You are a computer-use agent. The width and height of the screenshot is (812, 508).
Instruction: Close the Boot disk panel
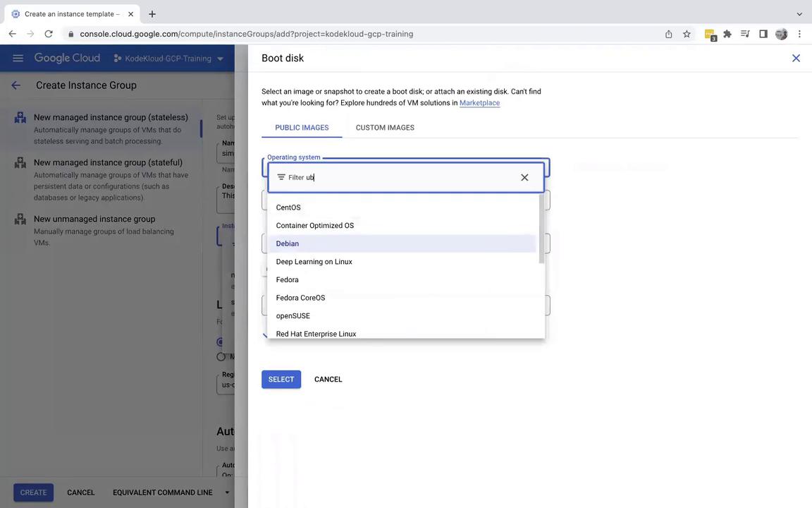coord(796,59)
